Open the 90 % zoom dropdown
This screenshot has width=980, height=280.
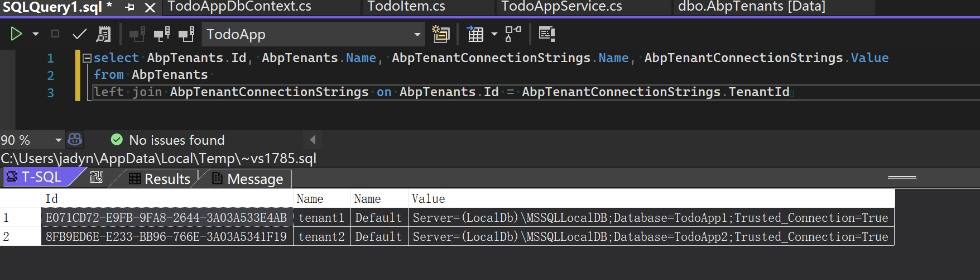pos(58,140)
